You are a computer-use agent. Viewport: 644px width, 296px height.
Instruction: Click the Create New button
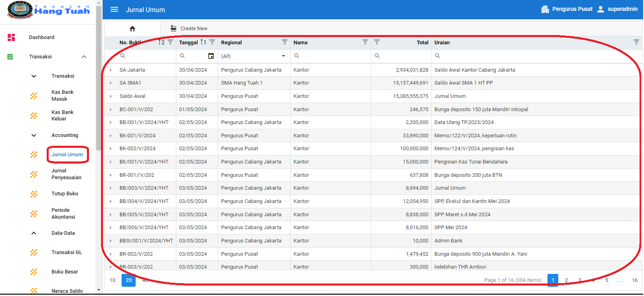[189, 29]
